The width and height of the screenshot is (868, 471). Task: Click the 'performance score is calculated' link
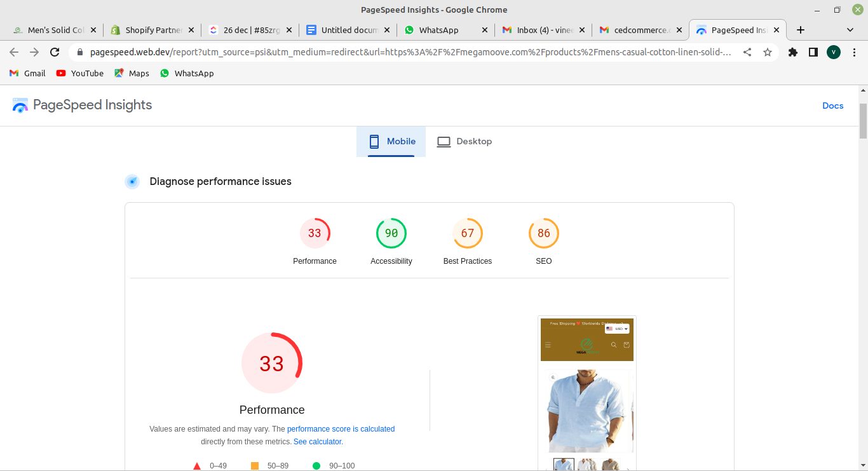341,429
